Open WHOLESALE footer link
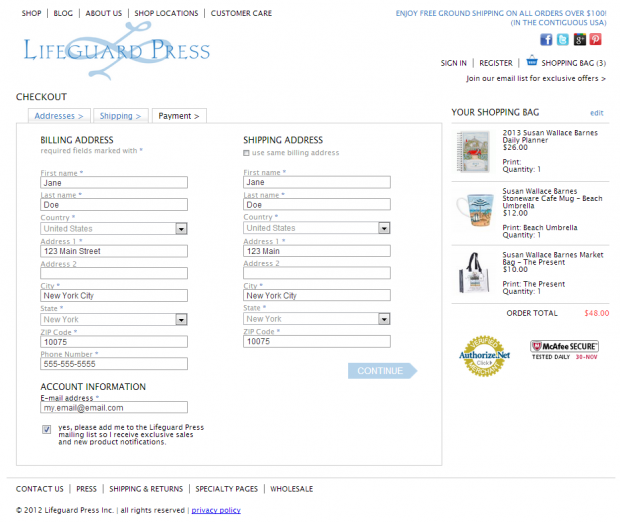Screen dimensions: 620x522 coord(291,489)
